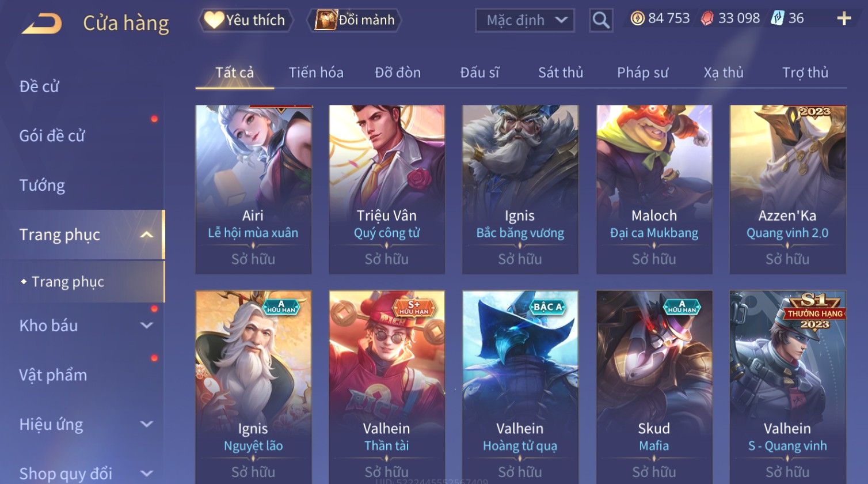Open Đổi mảnh fragment exchange
The image size is (868, 484).
point(356,20)
